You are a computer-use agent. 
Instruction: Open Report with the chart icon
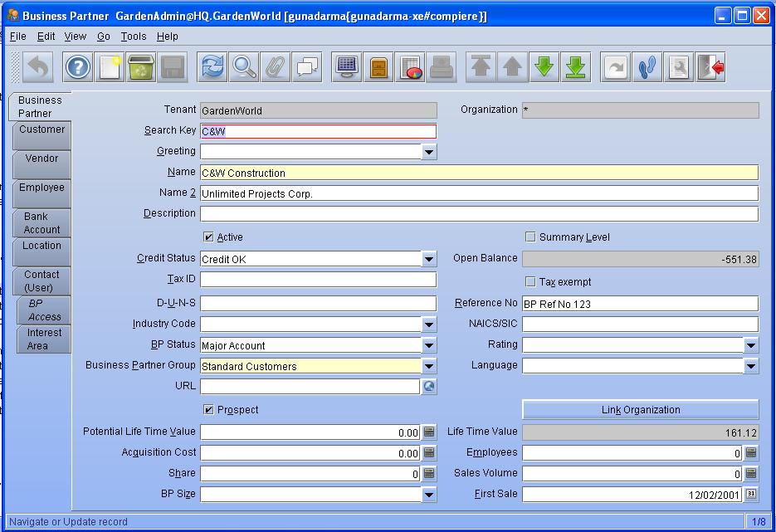click(x=410, y=66)
